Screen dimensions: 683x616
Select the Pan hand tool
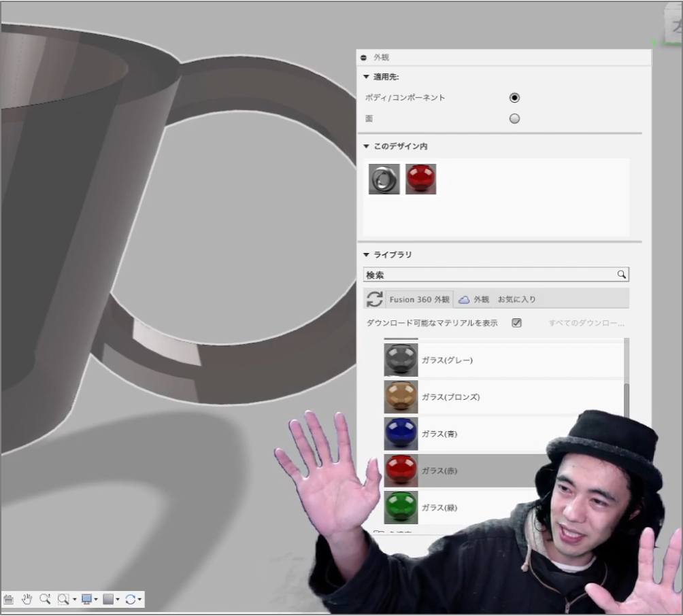tap(27, 599)
